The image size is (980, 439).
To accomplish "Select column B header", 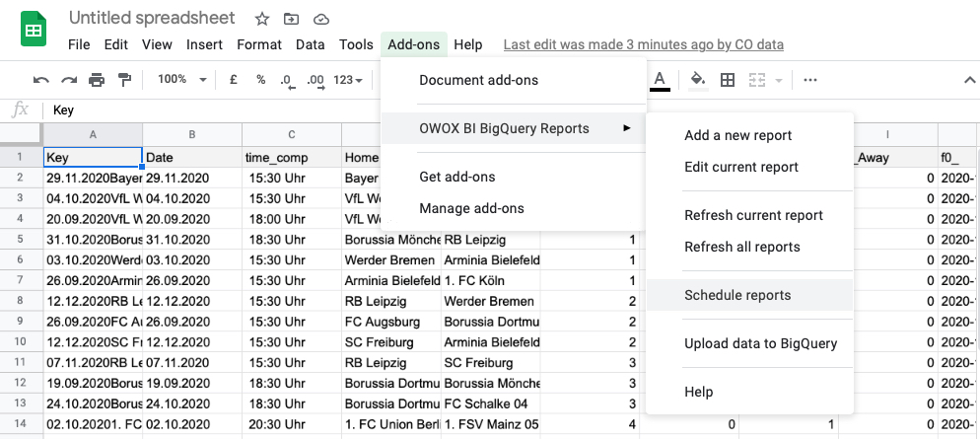I will [x=192, y=134].
